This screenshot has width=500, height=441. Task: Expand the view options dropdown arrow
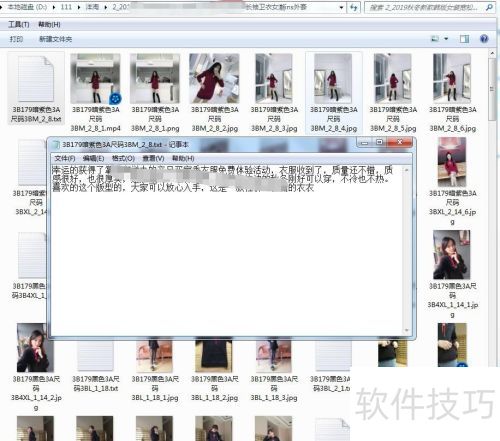(x=446, y=39)
